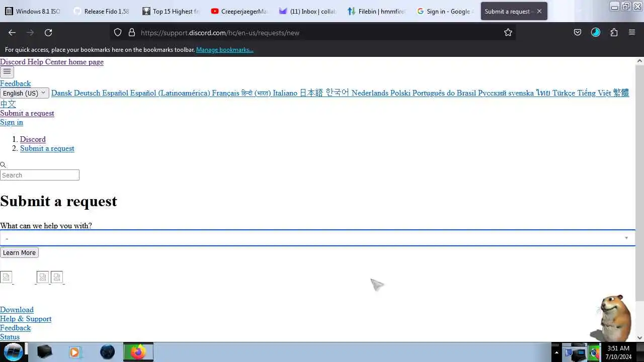Image resolution: width=644 pixels, height=362 pixels.
Task: Click the scrollbar down arrow
Action: [639, 338]
